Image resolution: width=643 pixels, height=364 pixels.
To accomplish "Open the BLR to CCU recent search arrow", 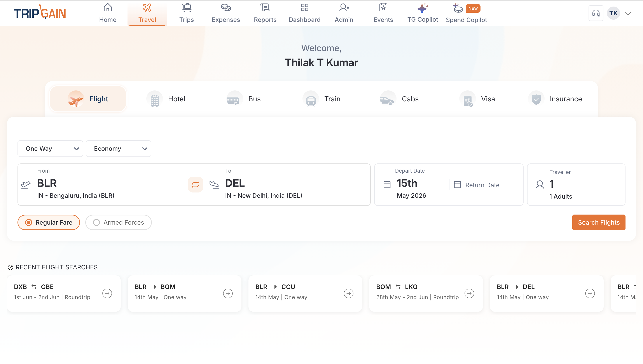I will click(349, 293).
